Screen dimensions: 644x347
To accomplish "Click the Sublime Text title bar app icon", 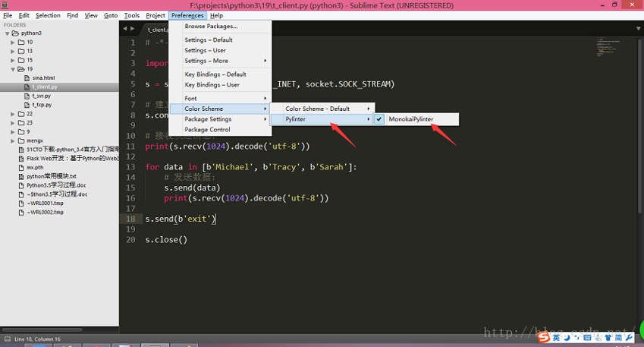I will click(5, 5).
